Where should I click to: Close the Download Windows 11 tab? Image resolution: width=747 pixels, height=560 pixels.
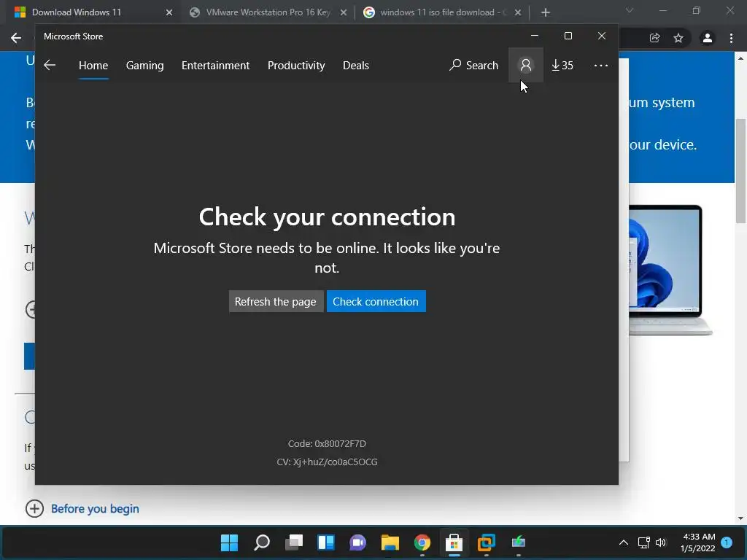[x=169, y=12]
